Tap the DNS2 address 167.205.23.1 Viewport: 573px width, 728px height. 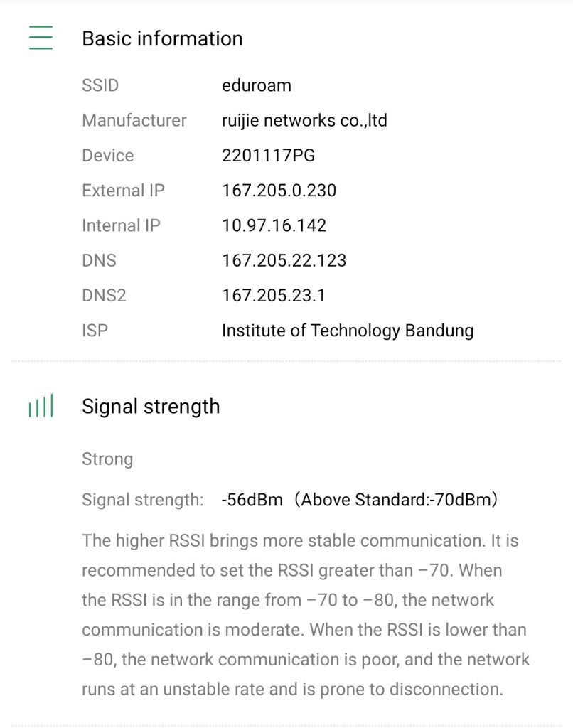pyautogui.click(x=273, y=295)
